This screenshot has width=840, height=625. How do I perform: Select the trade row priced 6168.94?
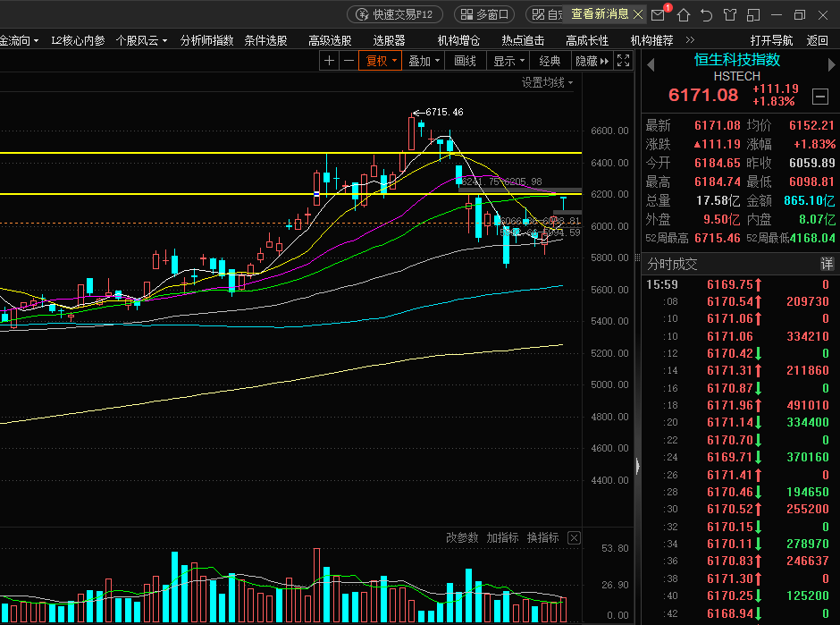click(x=739, y=613)
